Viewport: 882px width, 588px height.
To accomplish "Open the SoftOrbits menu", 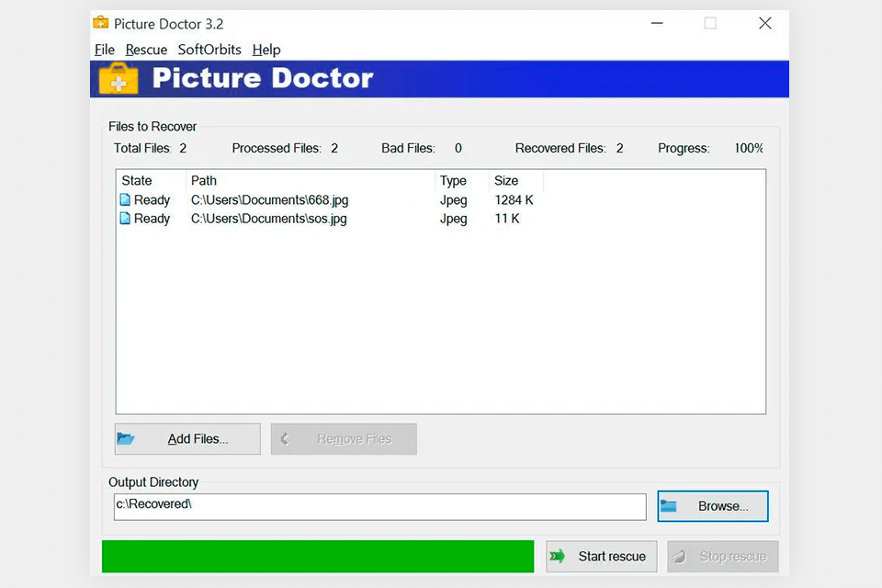I will 209,50.
